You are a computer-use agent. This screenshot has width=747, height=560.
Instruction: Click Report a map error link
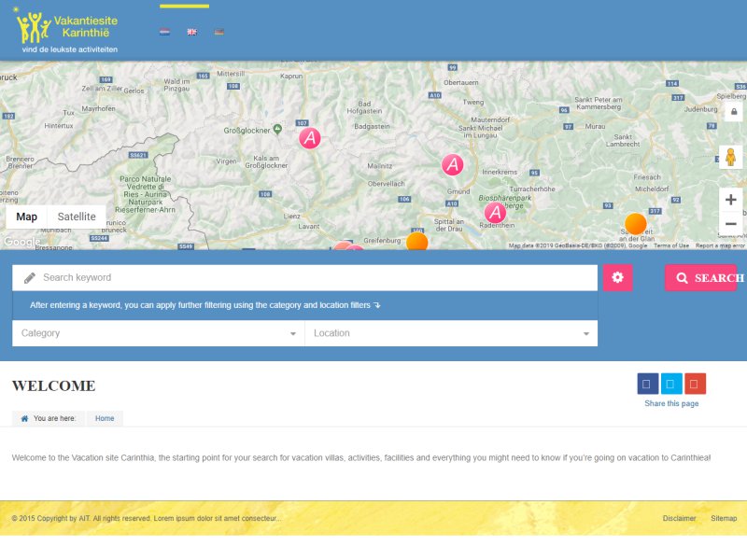click(x=720, y=245)
